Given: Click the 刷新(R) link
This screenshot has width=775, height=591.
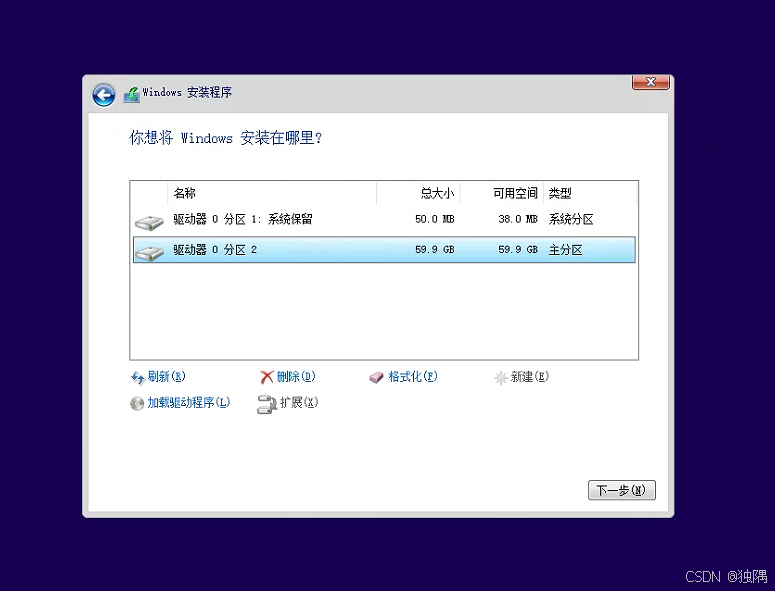Looking at the screenshot, I should [x=167, y=377].
